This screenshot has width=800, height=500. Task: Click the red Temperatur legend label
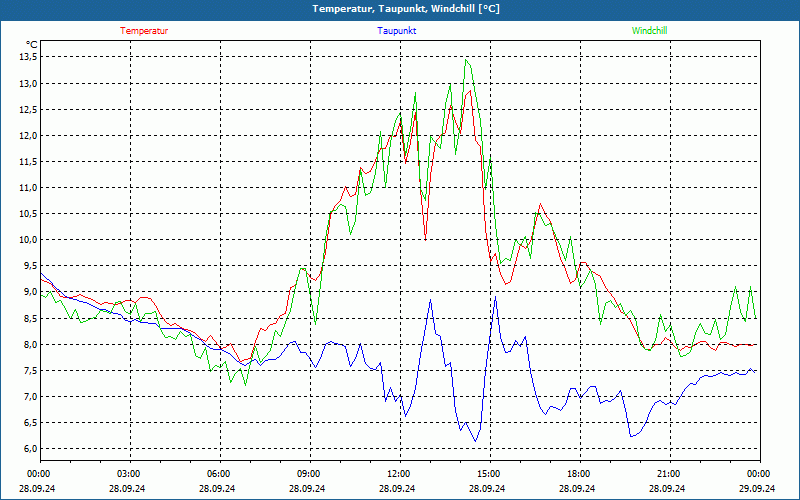(x=144, y=31)
